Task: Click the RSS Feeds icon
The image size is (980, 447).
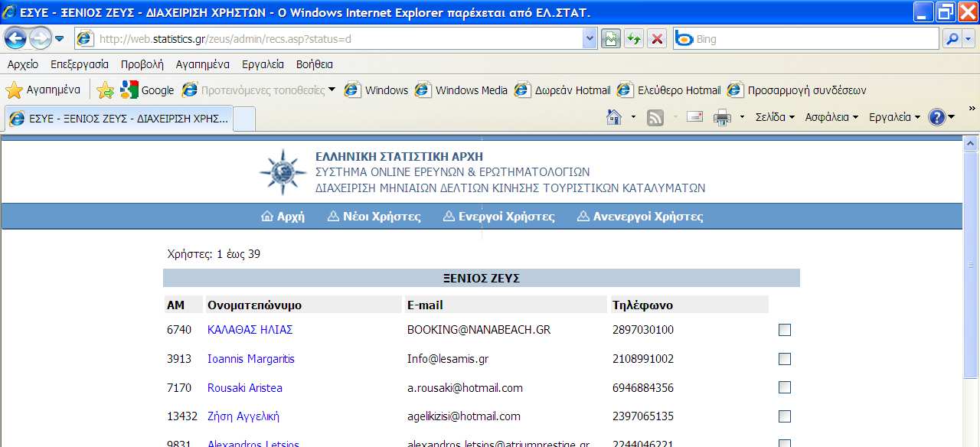Action: (655, 117)
